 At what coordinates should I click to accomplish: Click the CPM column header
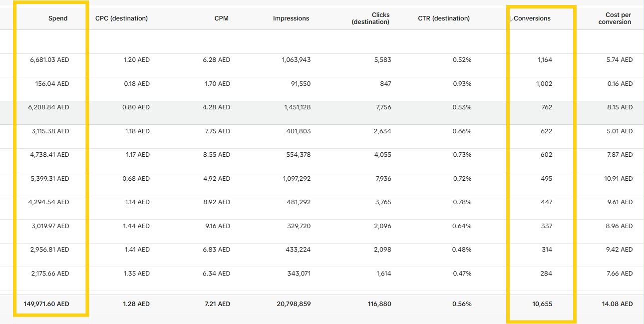click(221, 18)
